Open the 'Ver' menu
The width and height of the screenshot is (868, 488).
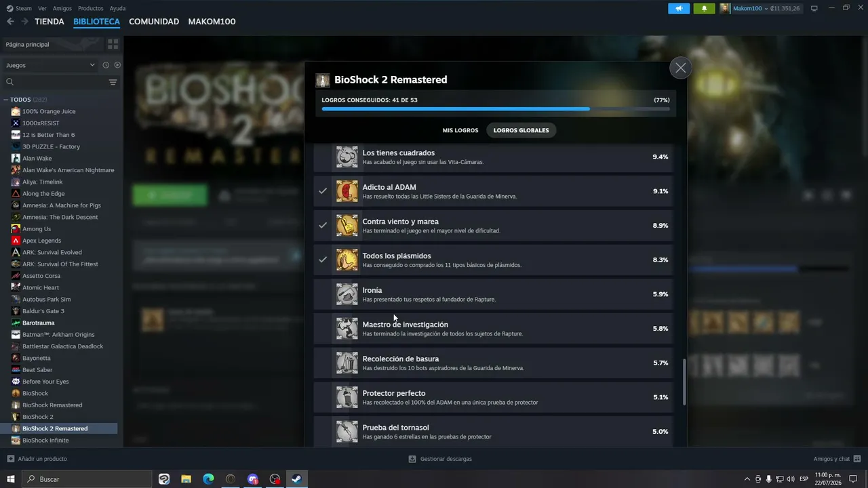(x=42, y=8)
